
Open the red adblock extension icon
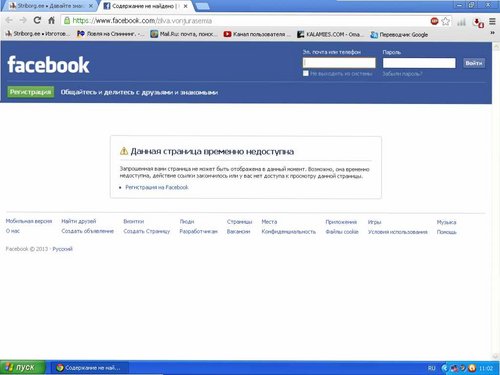pos(434,21)
